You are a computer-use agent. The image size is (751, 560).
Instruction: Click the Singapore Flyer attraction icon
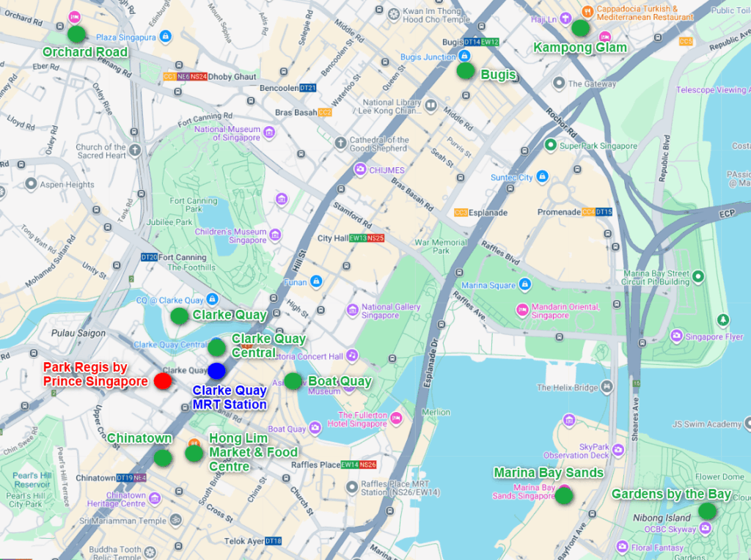[x=676, y=336]
